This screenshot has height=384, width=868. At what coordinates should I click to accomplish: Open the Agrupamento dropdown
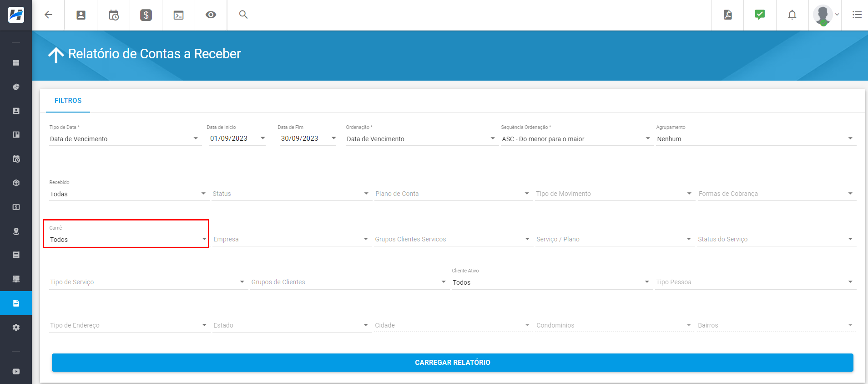(x=756, y=138)
